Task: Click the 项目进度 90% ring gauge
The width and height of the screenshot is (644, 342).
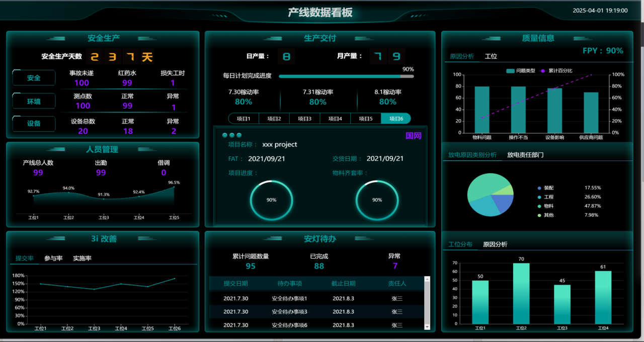Action: point(271,200)
